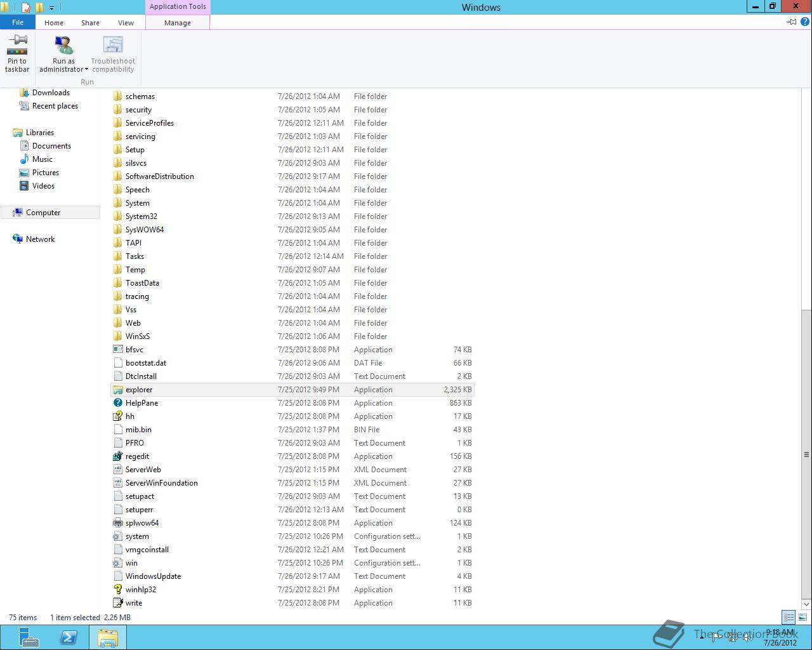Click the Action Center flag icon
Viewport: 812px width, 650px height.
click(x=717, y=637)
